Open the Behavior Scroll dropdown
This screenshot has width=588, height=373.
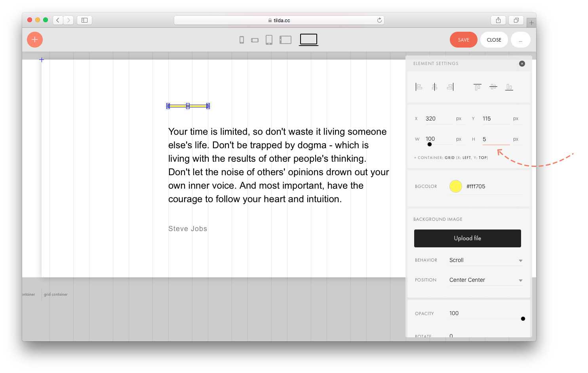pyautogui.click(x=485, y=260)
